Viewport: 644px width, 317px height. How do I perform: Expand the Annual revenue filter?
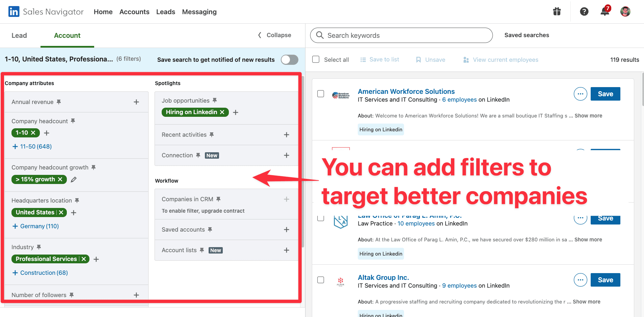[x=136, y=102]
